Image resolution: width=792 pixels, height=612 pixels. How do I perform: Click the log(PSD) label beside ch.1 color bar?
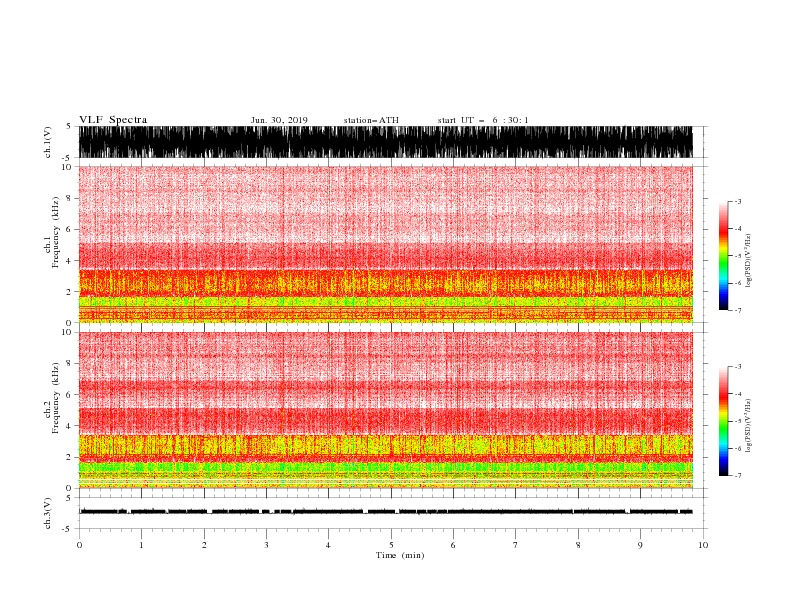point(749,261)
